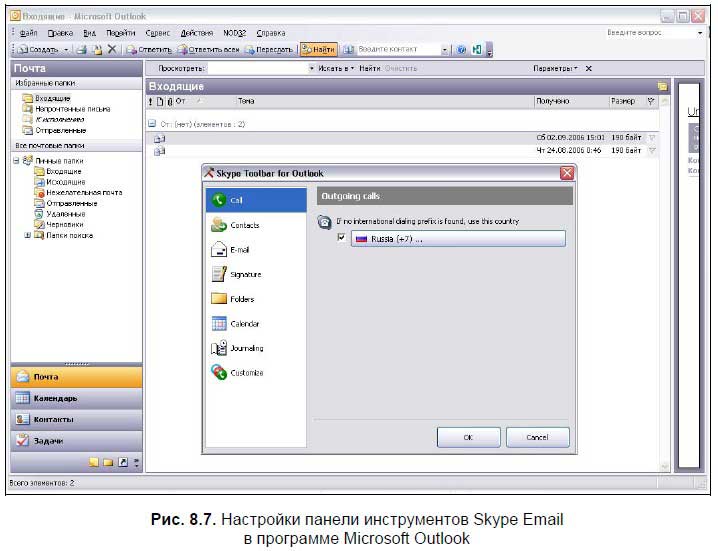Click the Delete (X) toolbar icon
The image size is (718, 551).
(x=112, y=49)
